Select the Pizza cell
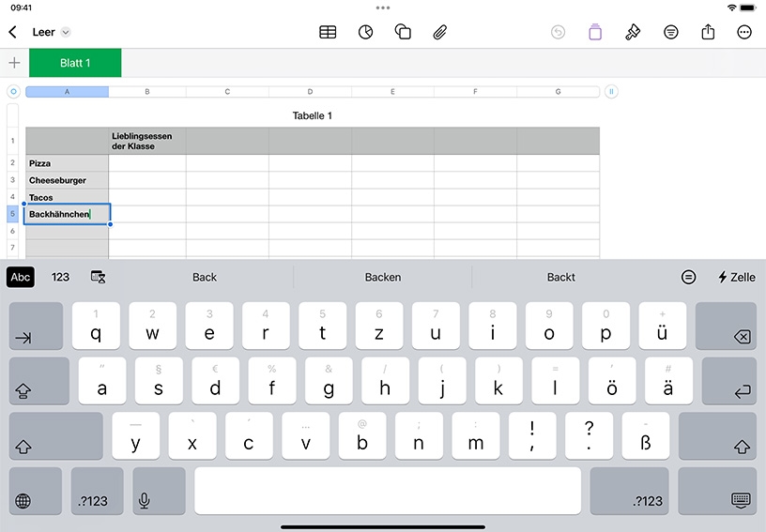Screen dimensions: 766x532 coord(67,163)
